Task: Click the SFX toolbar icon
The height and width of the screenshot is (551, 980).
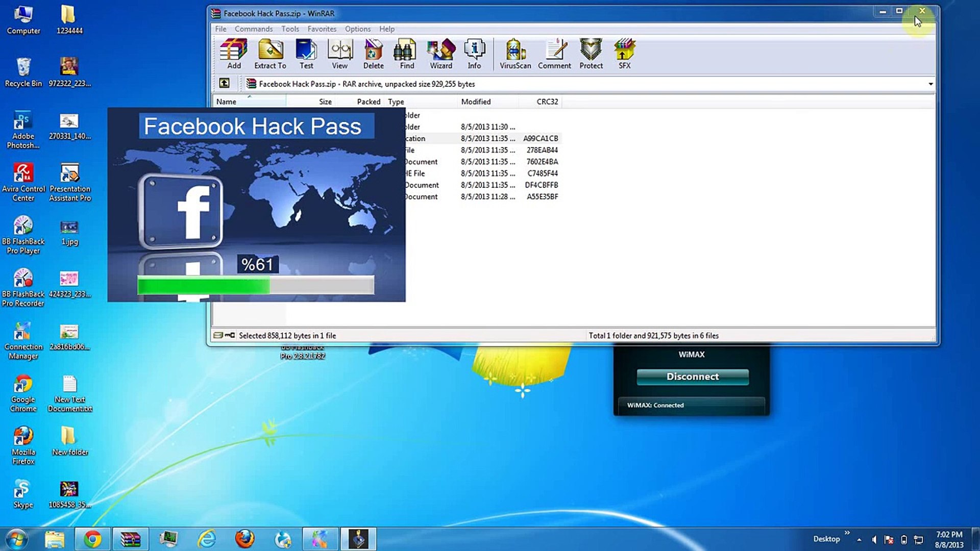Action: coord(624,54)
